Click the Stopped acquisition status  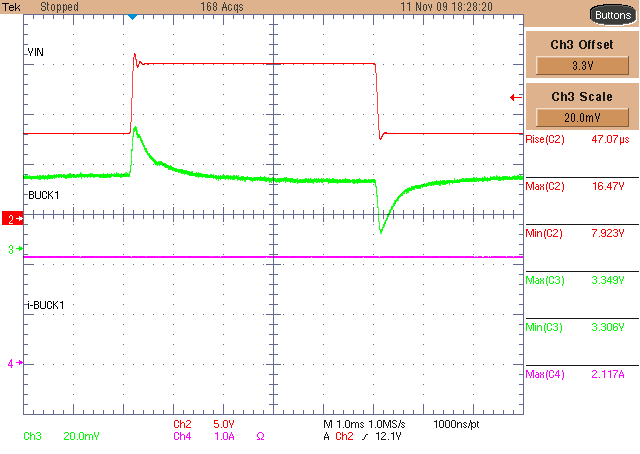[59, 7]
